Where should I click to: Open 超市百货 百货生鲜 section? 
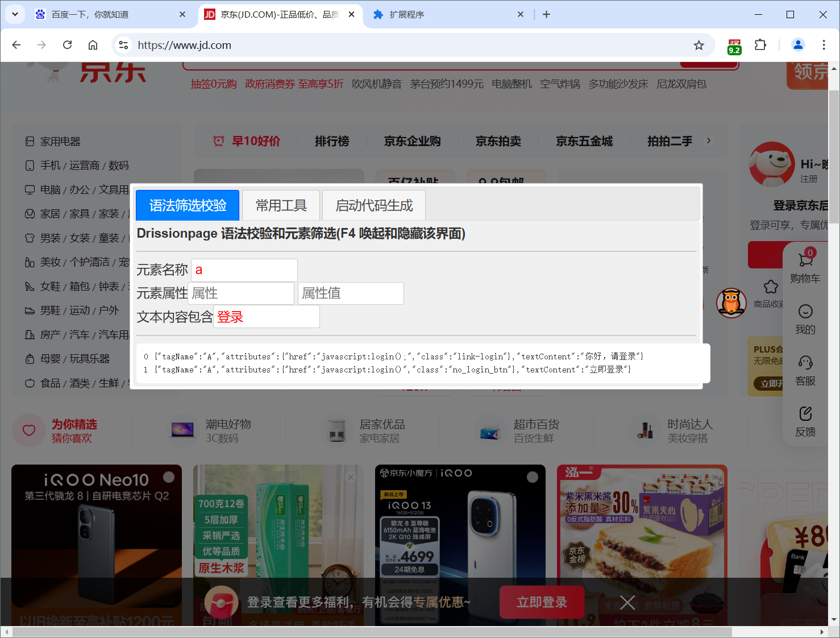point(518,430)
